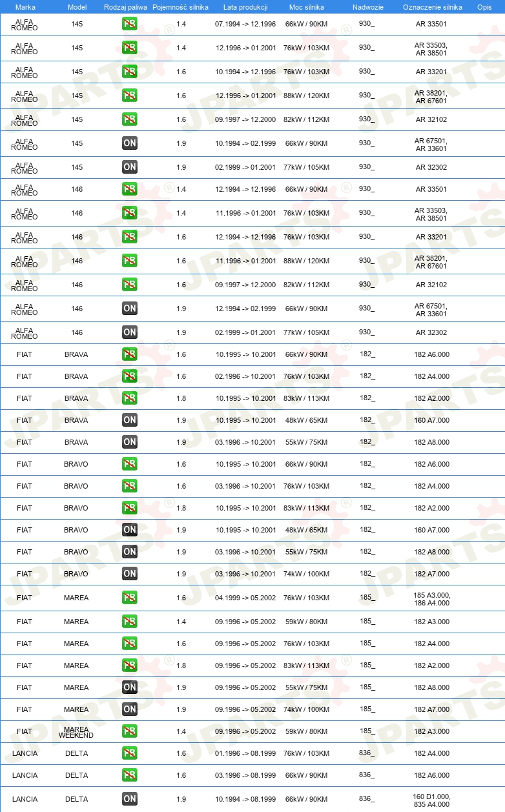Click petrol icon in Lancia Delta 1.6 76kW row
The image size is (505, 812).
(x=130, y=753)
